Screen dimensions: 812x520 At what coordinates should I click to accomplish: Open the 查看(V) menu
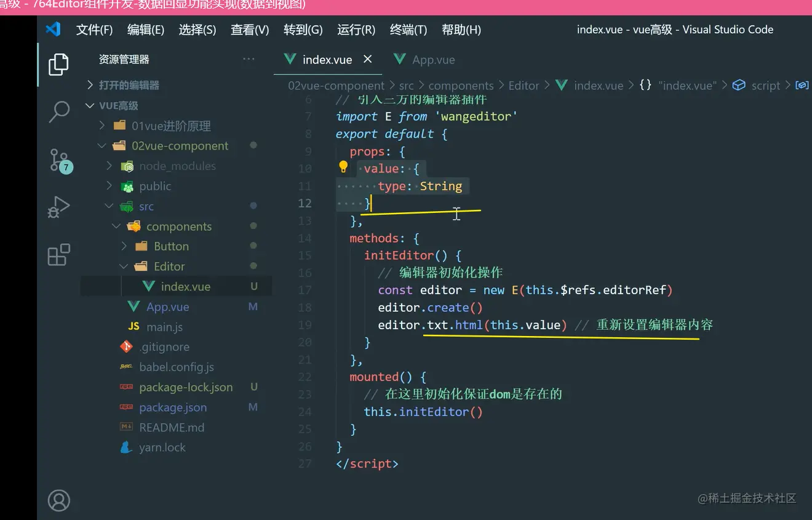[250, 30]
